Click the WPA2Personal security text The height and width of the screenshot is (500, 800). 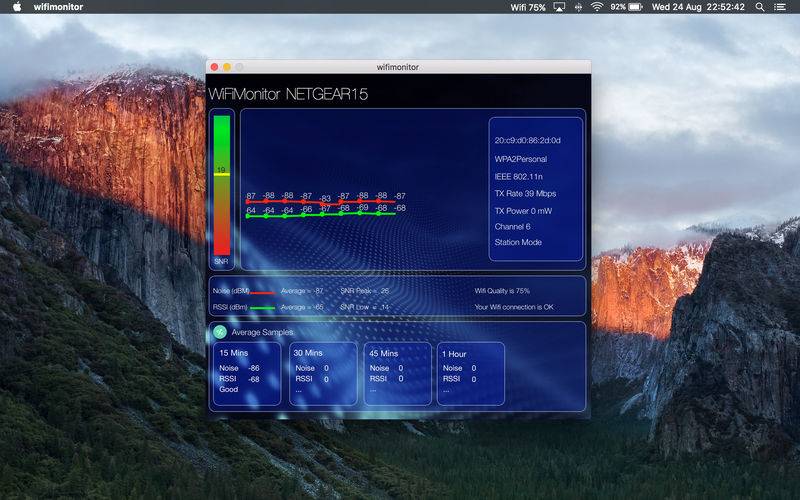pyautogui.click(x=520, y=159)
